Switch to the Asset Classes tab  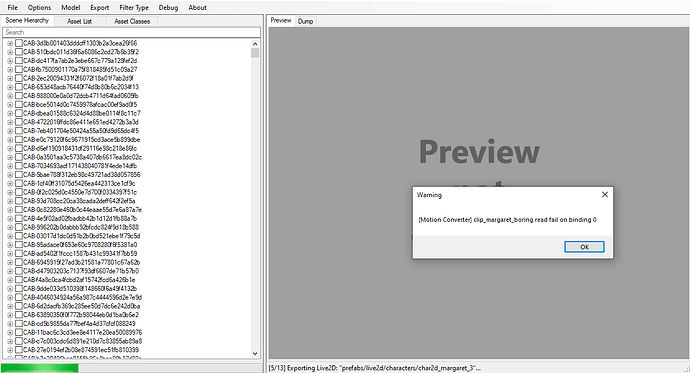[x=132, y=21]
